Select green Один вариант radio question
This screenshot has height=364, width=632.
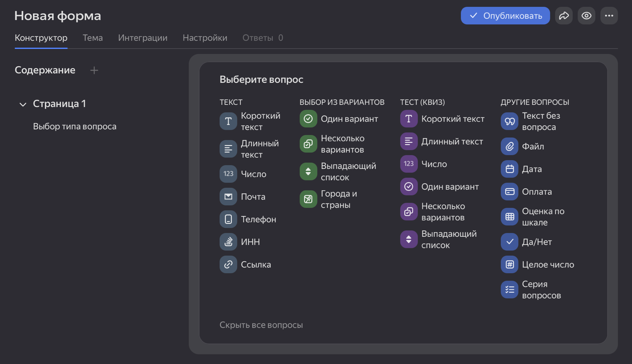(x=308, y=119)
